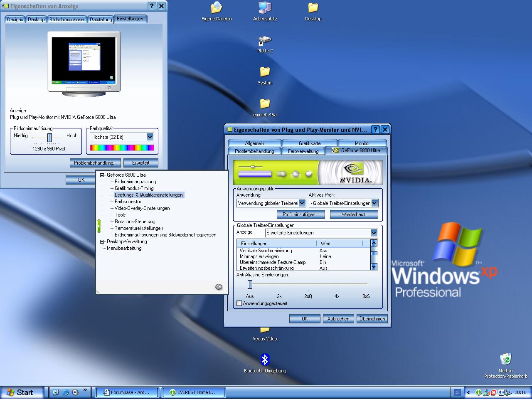Click the pin icon in flyout menu

coord(219,287)
